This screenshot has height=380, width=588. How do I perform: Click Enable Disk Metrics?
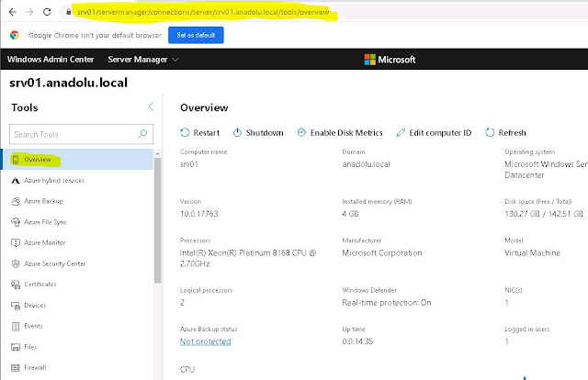[x=340, y=133]
